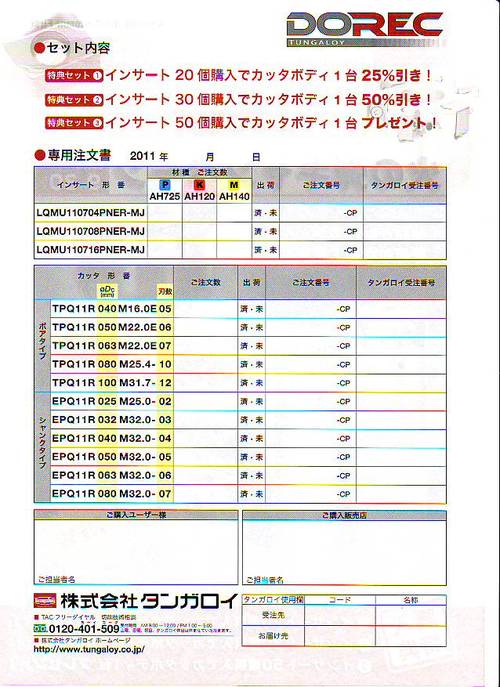500x687 pixels.
Task: Click 済・未 in the EPQ11R 080 M32.0 row
Action: click(252, 494)
